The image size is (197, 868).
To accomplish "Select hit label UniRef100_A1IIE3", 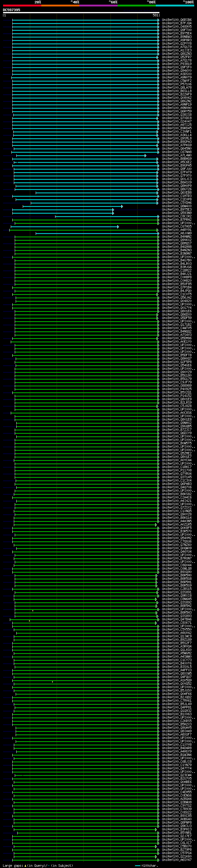I will click(x=177, y=50).
